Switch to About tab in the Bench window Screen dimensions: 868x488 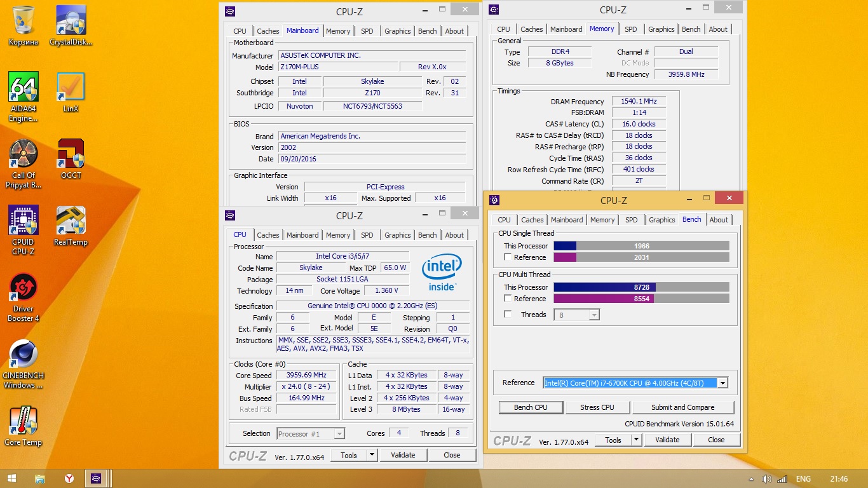pos(719,220)
